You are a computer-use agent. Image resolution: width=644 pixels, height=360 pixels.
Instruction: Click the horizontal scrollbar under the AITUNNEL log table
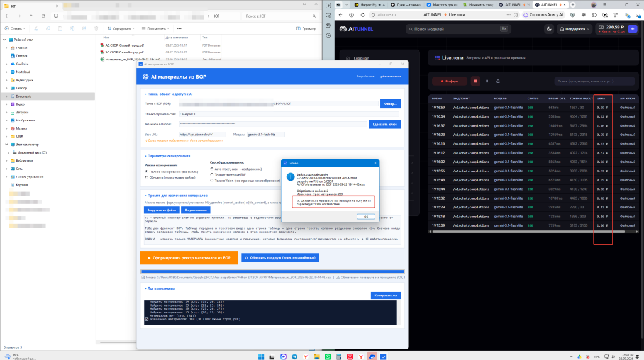coord(528,232)
